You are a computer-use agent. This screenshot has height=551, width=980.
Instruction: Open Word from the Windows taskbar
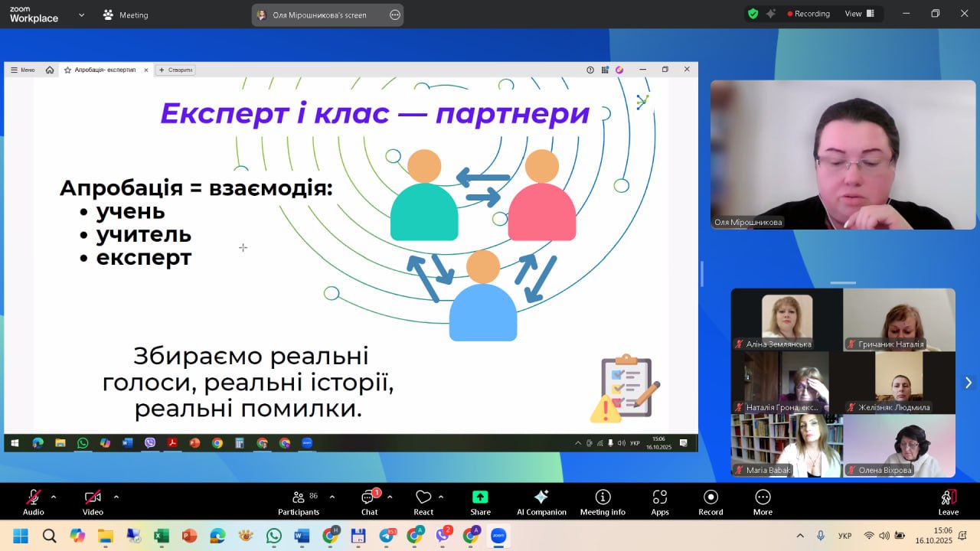click(302, 536)
